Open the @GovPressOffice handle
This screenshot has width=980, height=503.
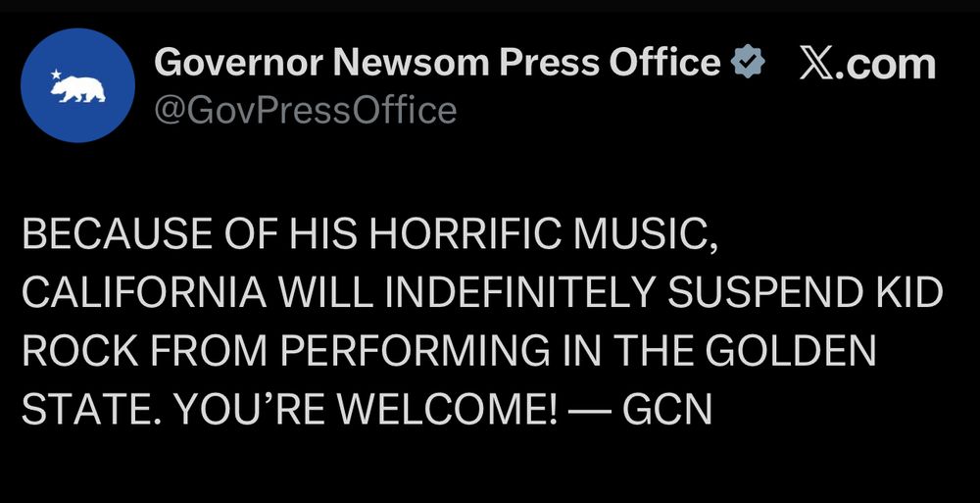[x=305, y=110]
